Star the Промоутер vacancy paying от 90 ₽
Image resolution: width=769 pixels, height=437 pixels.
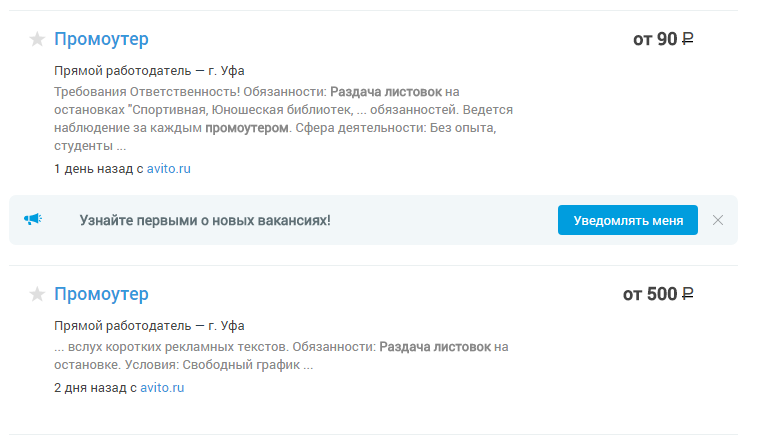click(x=37, y=39)
